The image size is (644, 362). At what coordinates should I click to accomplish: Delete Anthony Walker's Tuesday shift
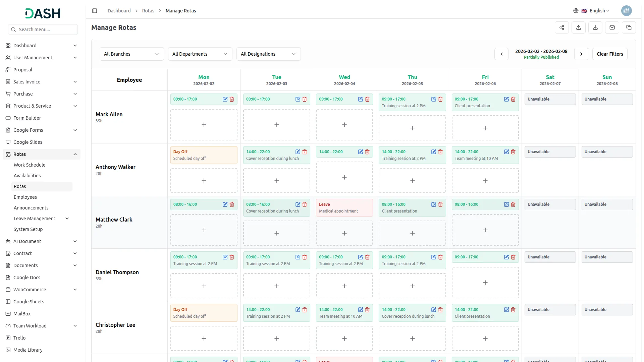point(305,152)
